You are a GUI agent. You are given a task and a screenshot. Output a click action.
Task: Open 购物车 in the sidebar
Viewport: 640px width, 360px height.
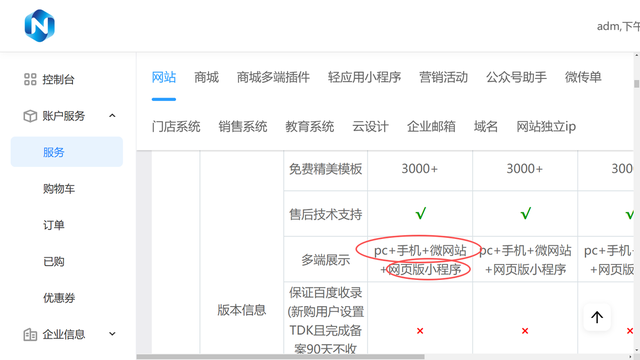(59, 189)
